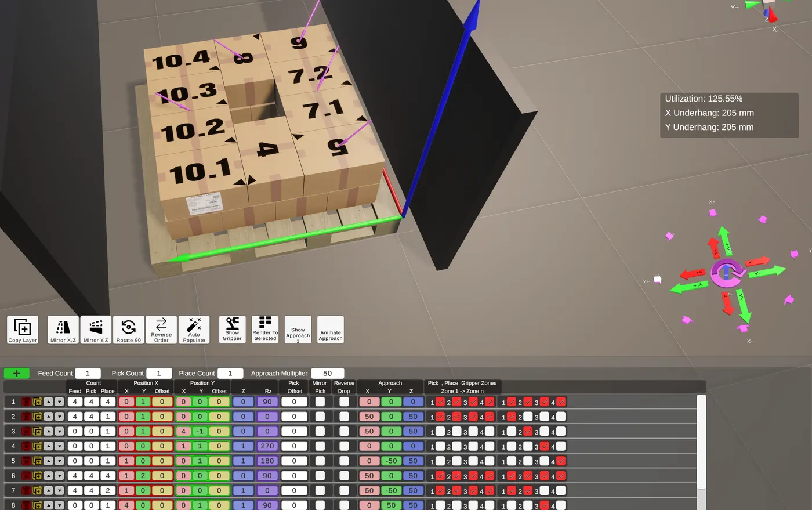Edit the Approach Multiplier field
Image resolution: width=812 pixels, height=510 pixels.
[328, 373]
